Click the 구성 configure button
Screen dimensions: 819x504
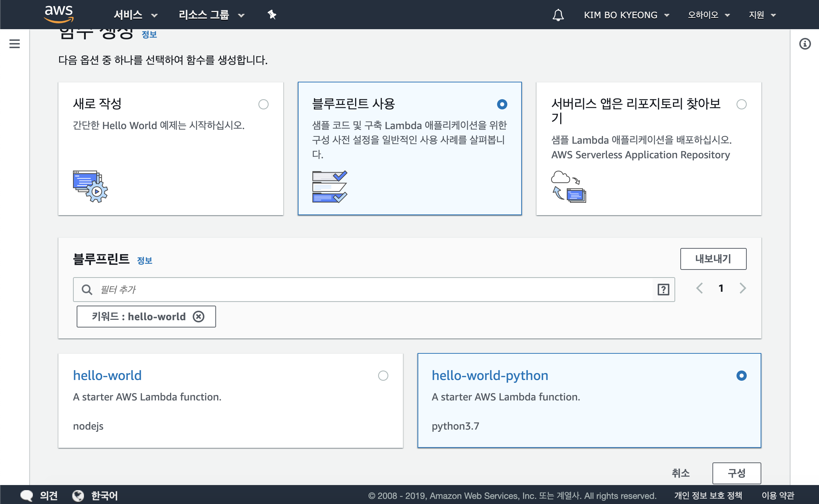pos(737,473)
